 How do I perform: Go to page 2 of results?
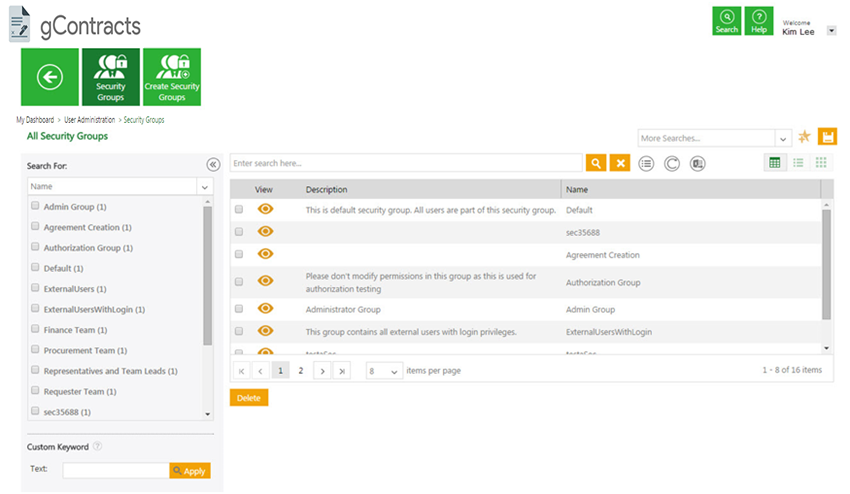click(x=301, y=370)
